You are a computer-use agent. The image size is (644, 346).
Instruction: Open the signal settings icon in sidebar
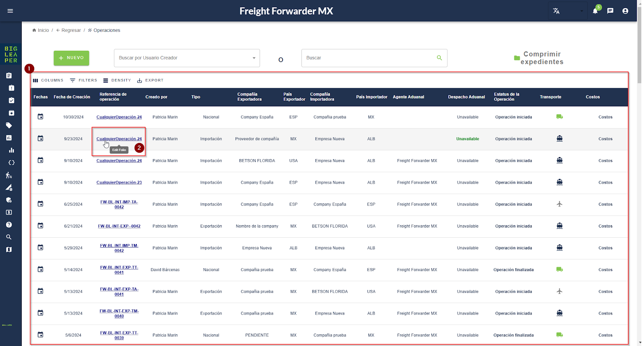(x=9, y=187)
